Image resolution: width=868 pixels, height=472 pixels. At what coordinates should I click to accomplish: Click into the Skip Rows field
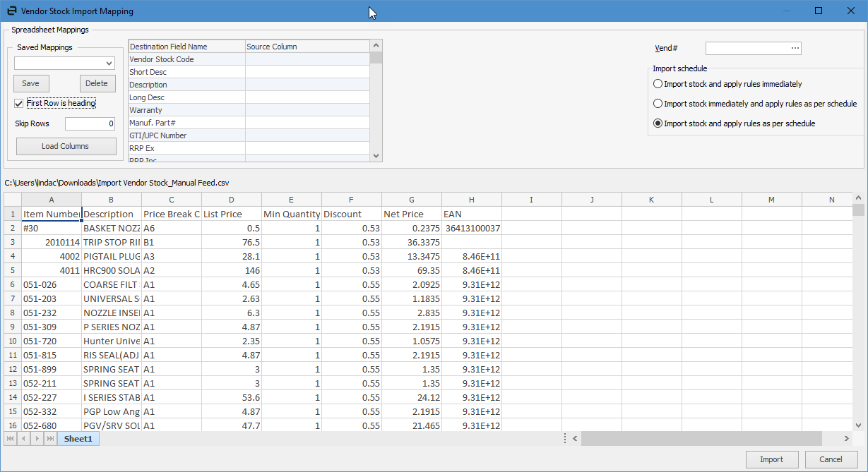pyautogui.click(x=90, y=124)
